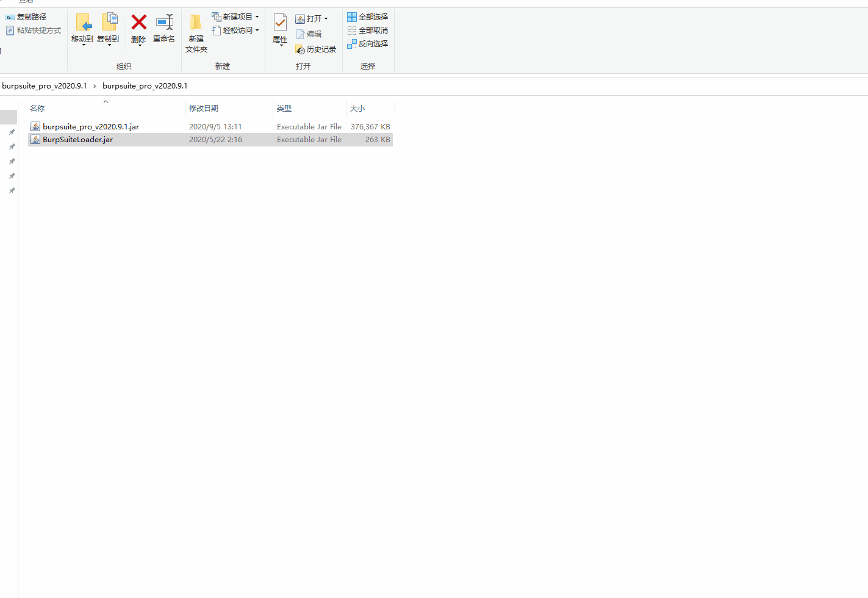Screen dimensions: 868x598
Task: Click the size 376,367 KB
Action: pos(370,127)
